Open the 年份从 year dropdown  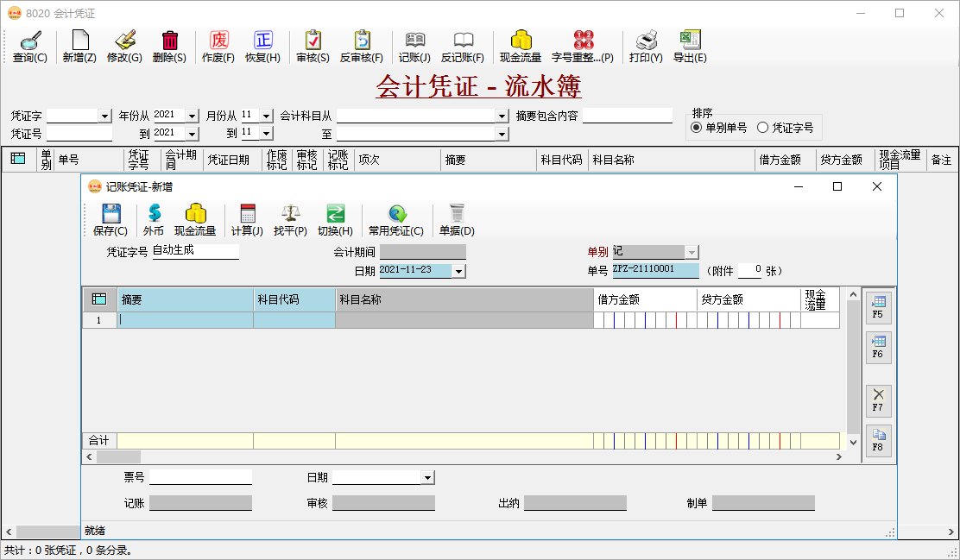pyautogui.click(x=192, y=114)
